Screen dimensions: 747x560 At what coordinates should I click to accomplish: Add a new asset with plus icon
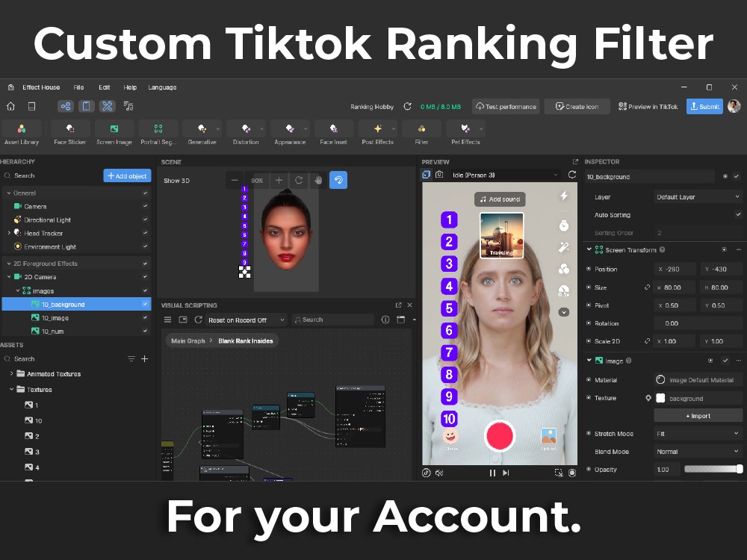(144, 358)
